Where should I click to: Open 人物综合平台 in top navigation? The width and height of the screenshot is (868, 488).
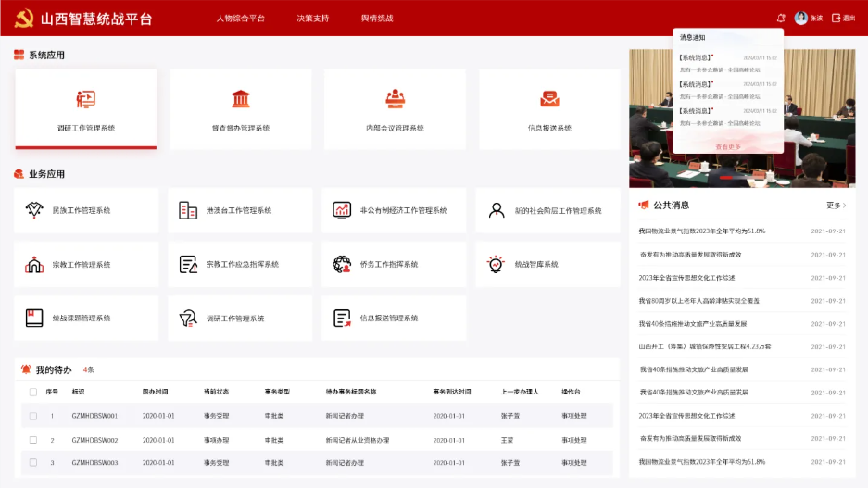(x=240, y=19)
